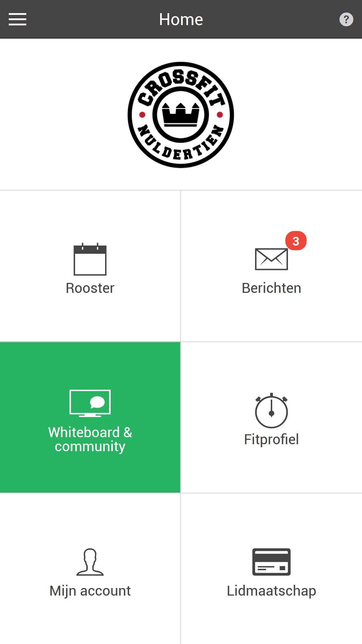The width and height of the screenshot is (362, 644).
Task: Open the Lidmaatschap text label
Action: click(271, 591)
